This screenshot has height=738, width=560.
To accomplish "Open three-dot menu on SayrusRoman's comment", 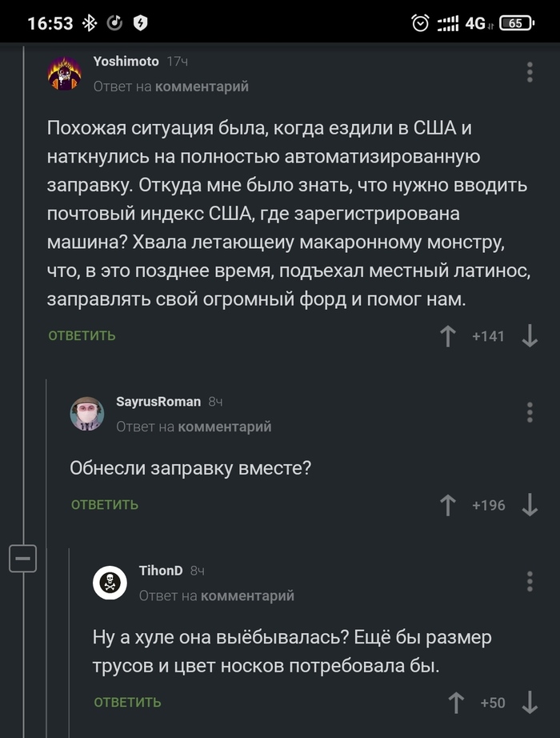I will click(x=529, y=412).
